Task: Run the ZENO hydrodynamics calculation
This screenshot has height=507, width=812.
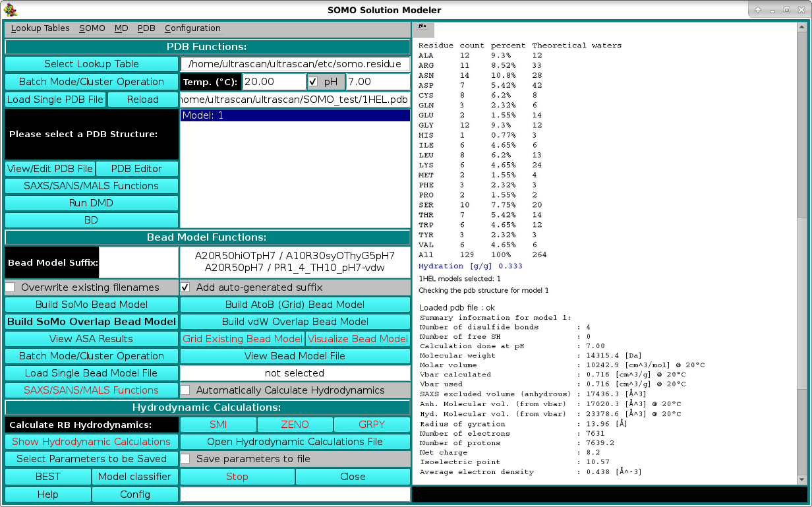Action: coord(295,425)
